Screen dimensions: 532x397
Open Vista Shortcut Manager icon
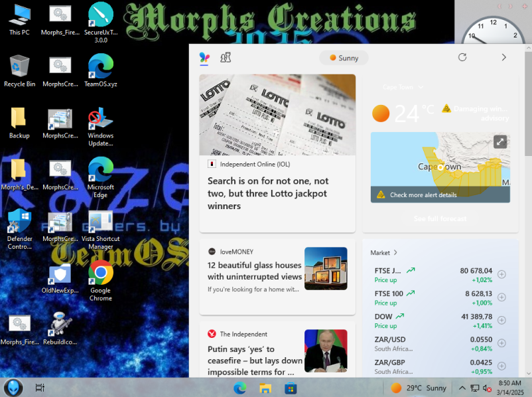pos(101,230)
